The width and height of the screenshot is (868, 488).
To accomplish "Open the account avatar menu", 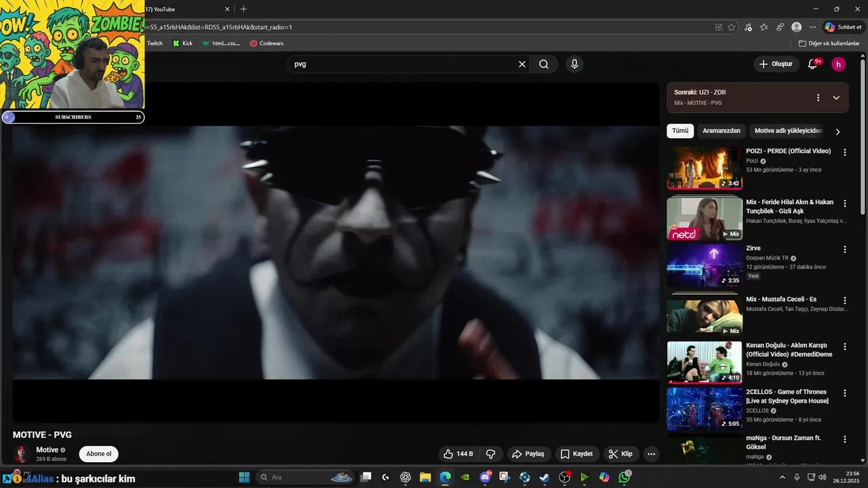I will pyautogui.click(x=839, y=64).
